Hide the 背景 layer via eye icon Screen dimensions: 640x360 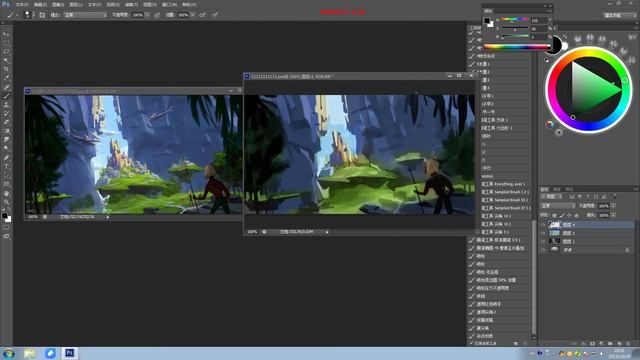pos(543,250)
